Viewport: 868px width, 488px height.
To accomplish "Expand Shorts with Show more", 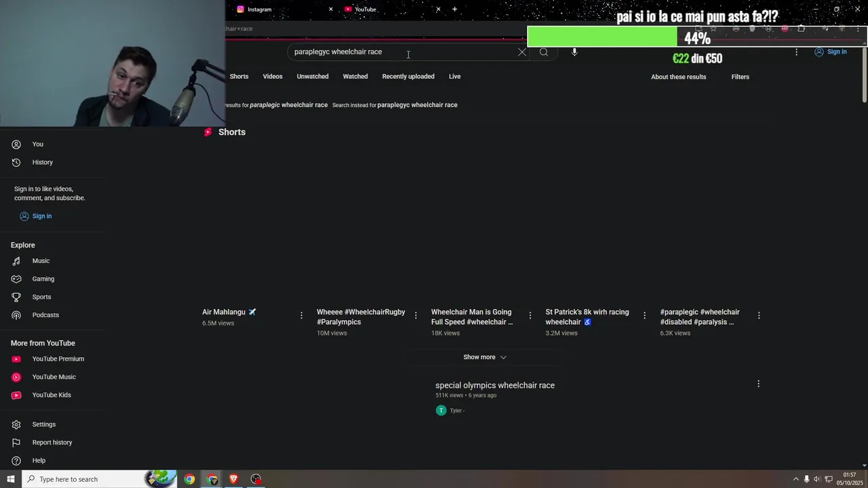I will pos(485,357).
